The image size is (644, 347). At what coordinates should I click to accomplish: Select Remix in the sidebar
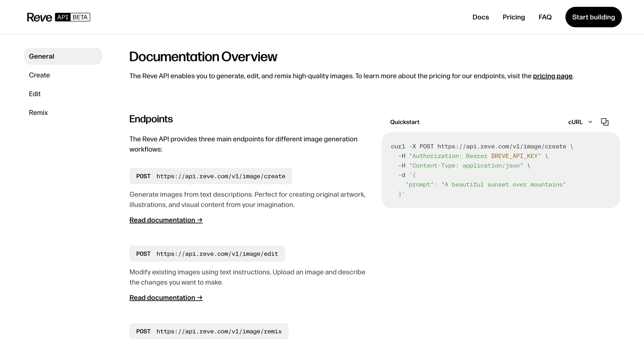[63, 113]
